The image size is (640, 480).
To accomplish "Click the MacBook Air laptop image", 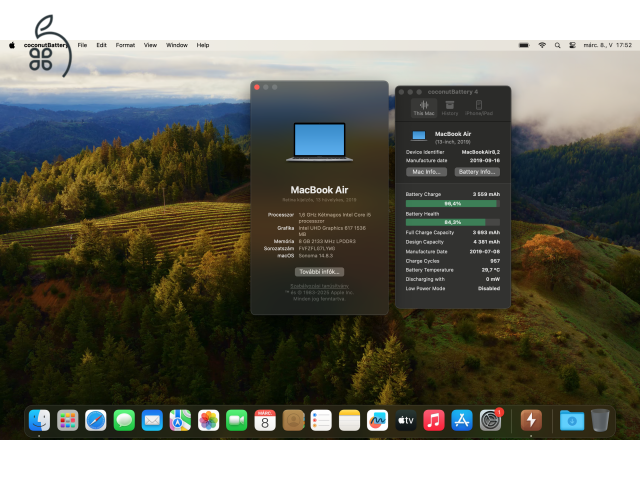I will click(x=319, y=141).
